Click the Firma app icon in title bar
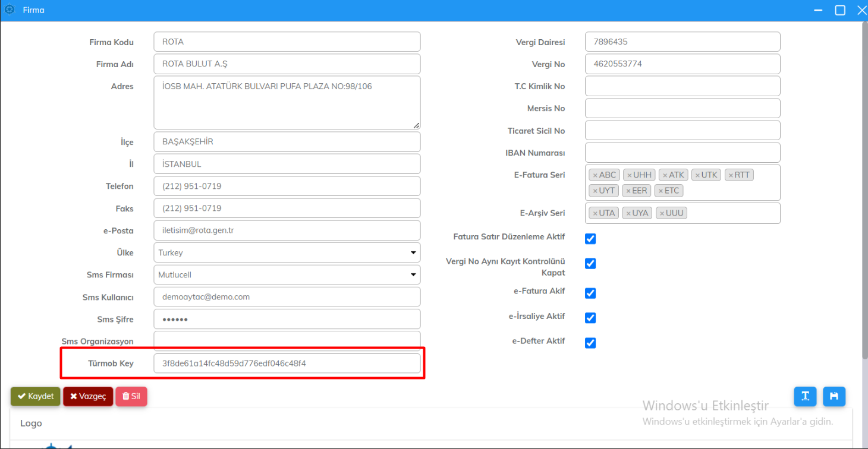This screenshot has height=449, width=868. point(10,10)
